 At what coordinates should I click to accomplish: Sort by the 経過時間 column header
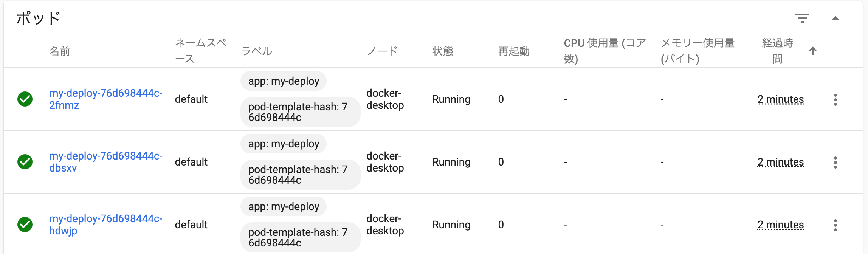point(777,51)
